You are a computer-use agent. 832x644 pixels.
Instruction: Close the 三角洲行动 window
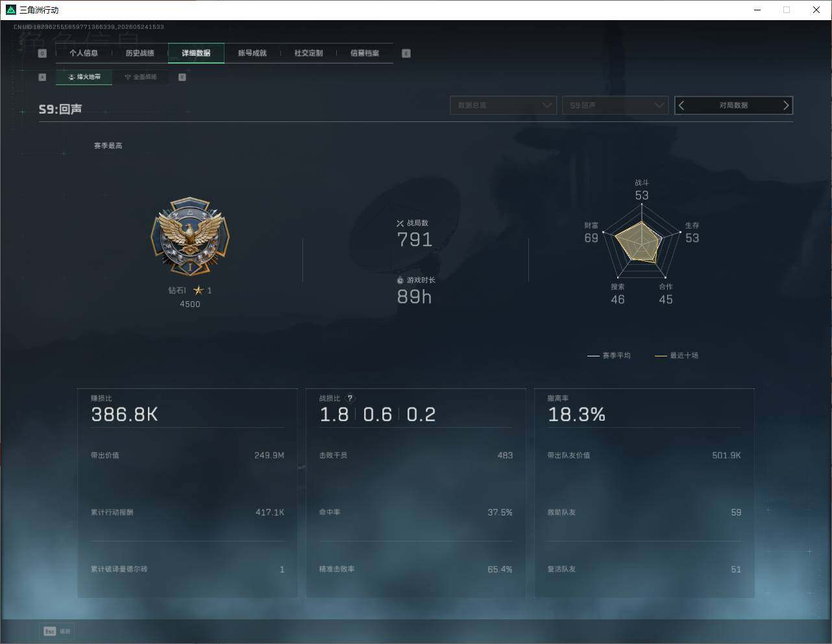pyautogui.click(x=816, y=10)
